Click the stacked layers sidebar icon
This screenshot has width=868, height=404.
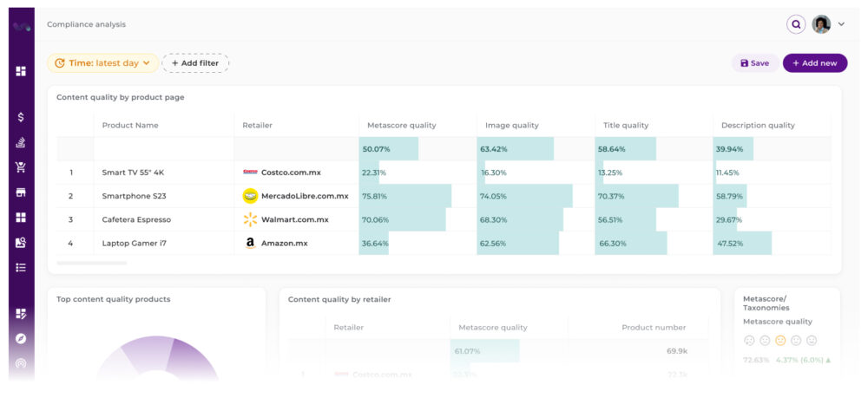point(21,142)
